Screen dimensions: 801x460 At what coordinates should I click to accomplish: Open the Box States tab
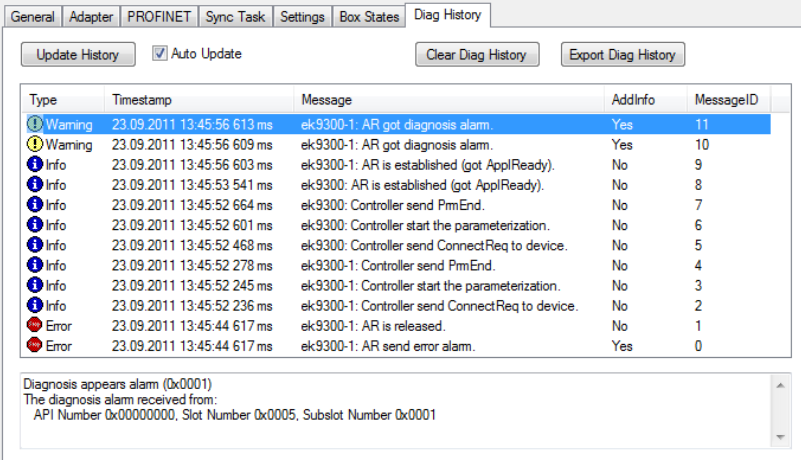pos(367,17)
